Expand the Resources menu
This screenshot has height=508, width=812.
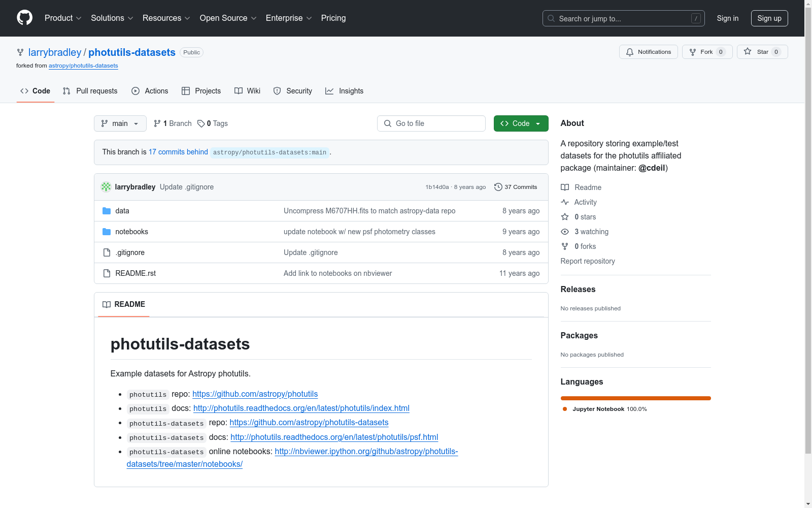[166, 18]
